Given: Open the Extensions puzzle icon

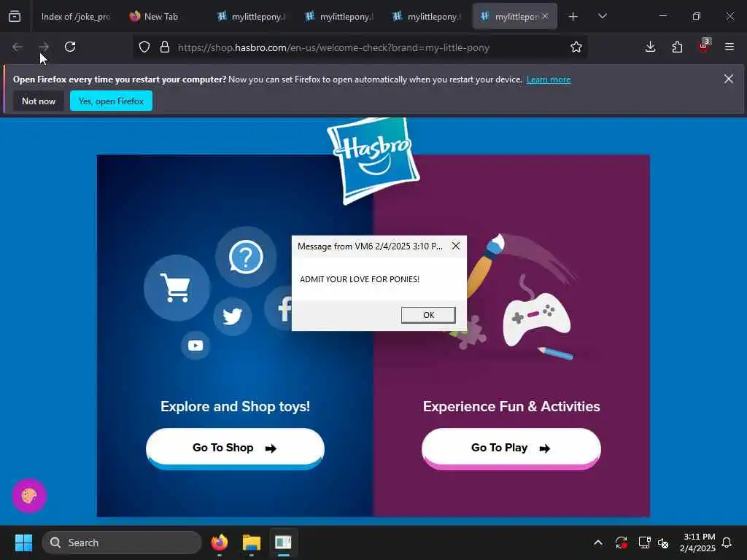Looking at the screenshot, I should 677,47.
